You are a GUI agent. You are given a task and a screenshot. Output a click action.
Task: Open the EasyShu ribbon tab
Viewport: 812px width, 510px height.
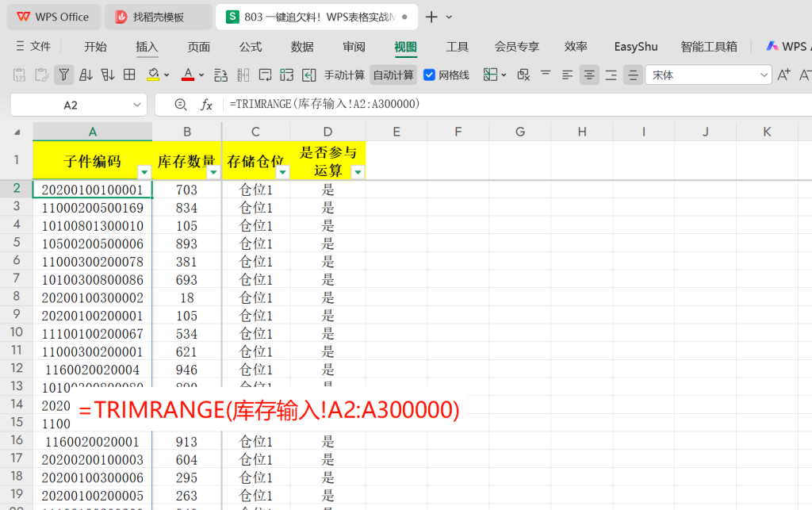(x=636, y=47)
